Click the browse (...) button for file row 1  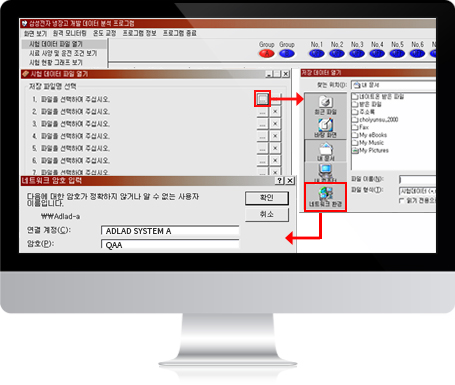tap(262, 99)
